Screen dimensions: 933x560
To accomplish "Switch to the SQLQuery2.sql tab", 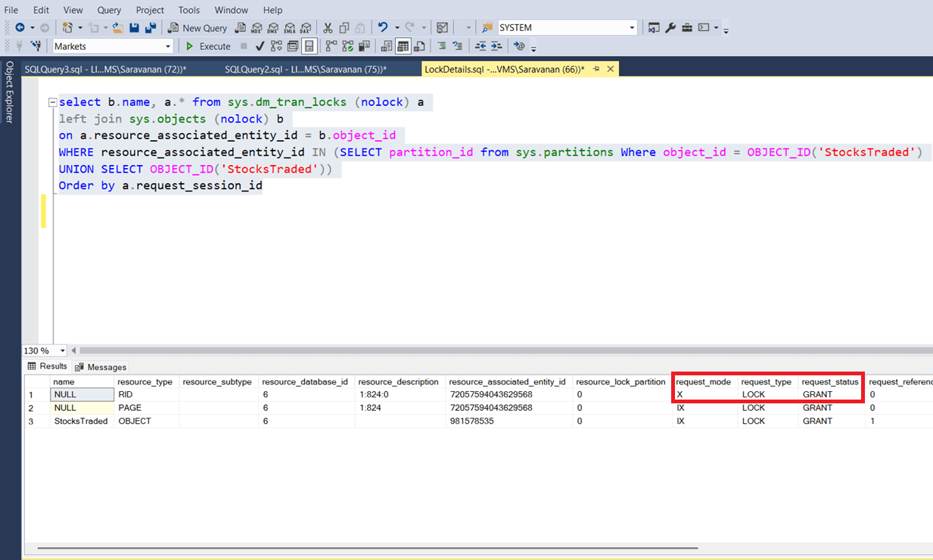I will (x=305, y=69).
